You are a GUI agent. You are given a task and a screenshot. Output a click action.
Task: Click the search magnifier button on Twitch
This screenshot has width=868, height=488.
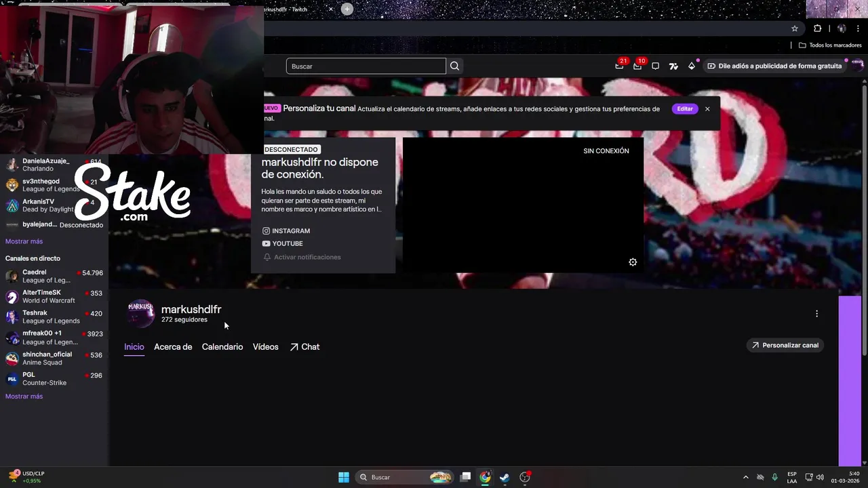454,66
